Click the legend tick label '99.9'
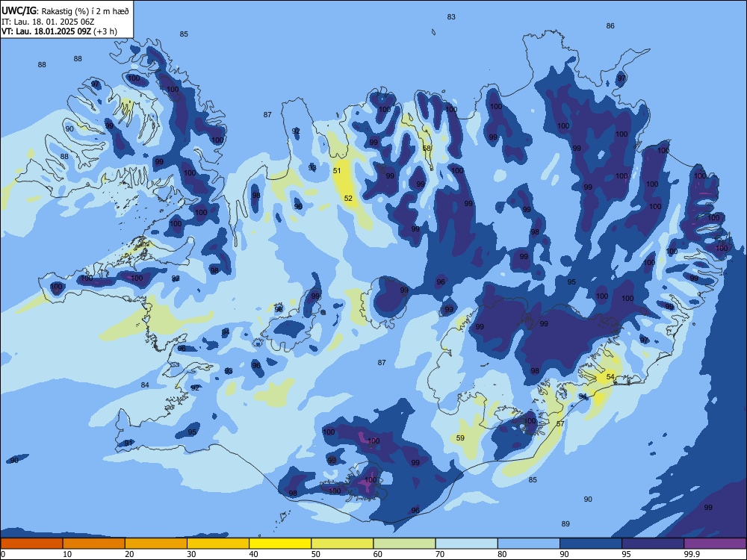Viewport: 747px width, 560px height. [x=692, y=554]
